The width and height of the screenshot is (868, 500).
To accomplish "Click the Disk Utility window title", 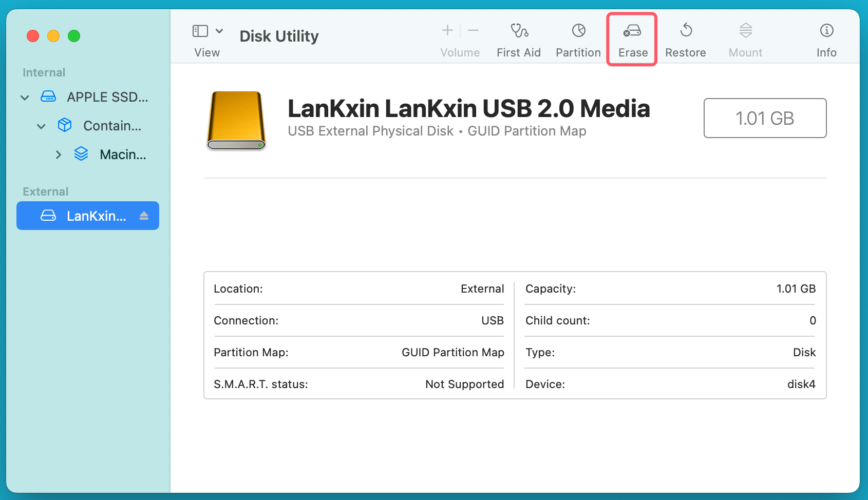I will pyautogui.click(x=279, y=36).
